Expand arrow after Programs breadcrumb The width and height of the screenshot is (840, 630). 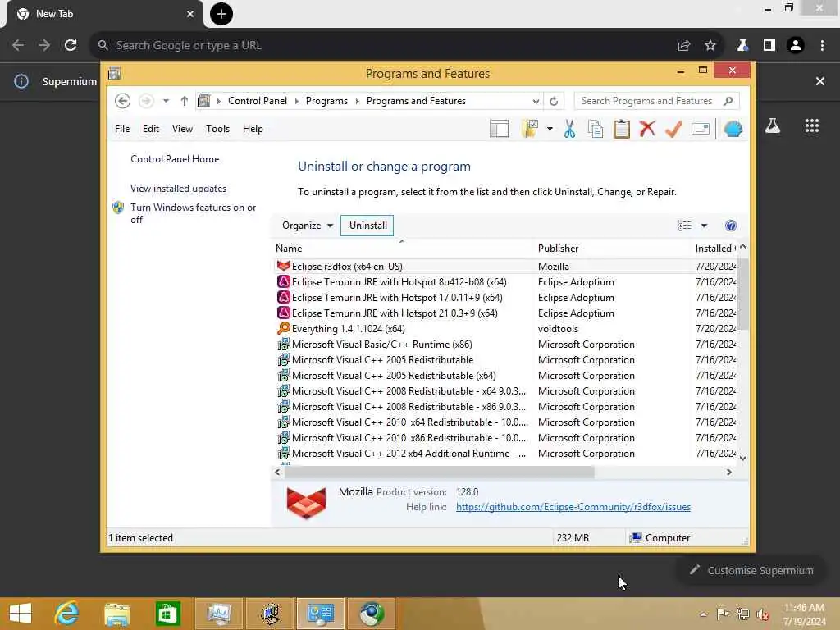358,101
